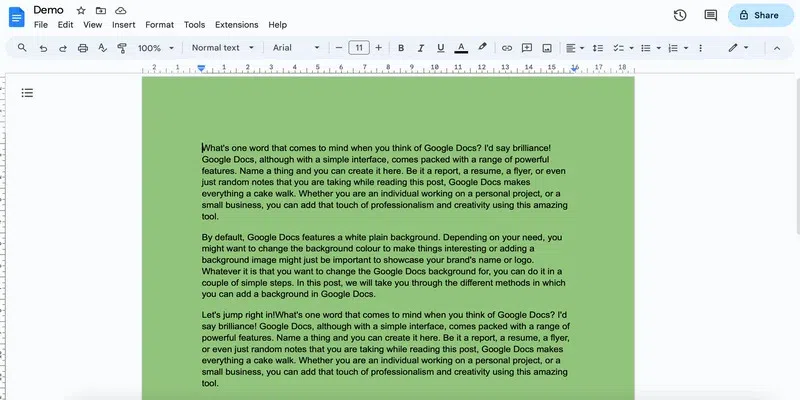
Task: Open the Tools menu
Action: coord(194,24)
